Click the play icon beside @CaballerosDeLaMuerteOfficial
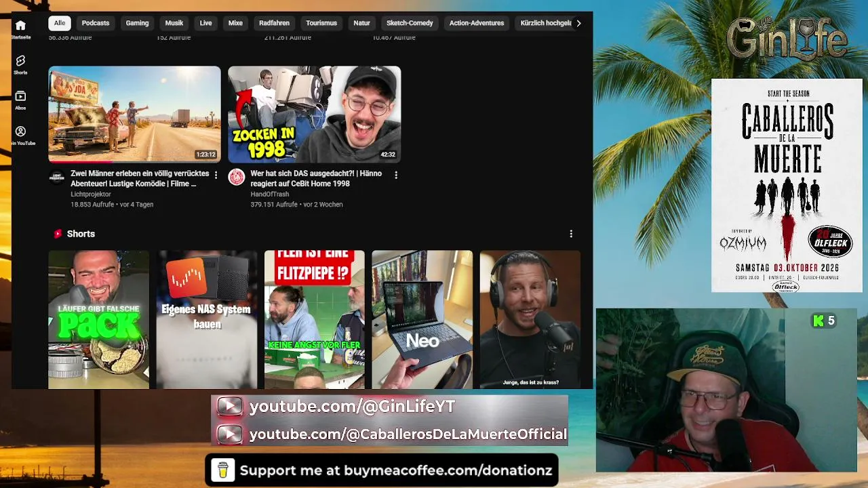Screen dimensions: 868x488 230,434
